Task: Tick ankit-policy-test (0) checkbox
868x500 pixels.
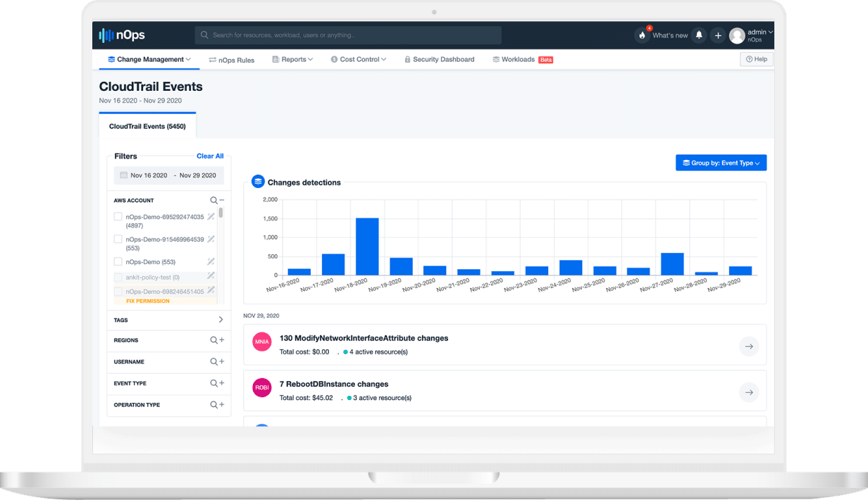Action: click(x=118, y=277)
